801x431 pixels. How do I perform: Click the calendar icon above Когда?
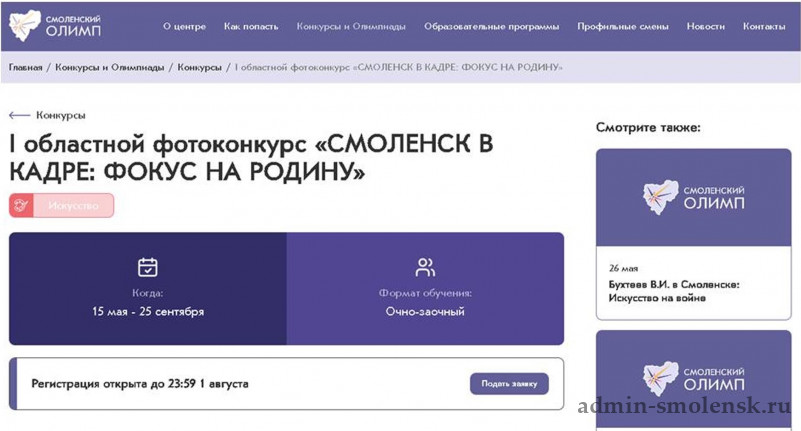click(x=147, y=267)
